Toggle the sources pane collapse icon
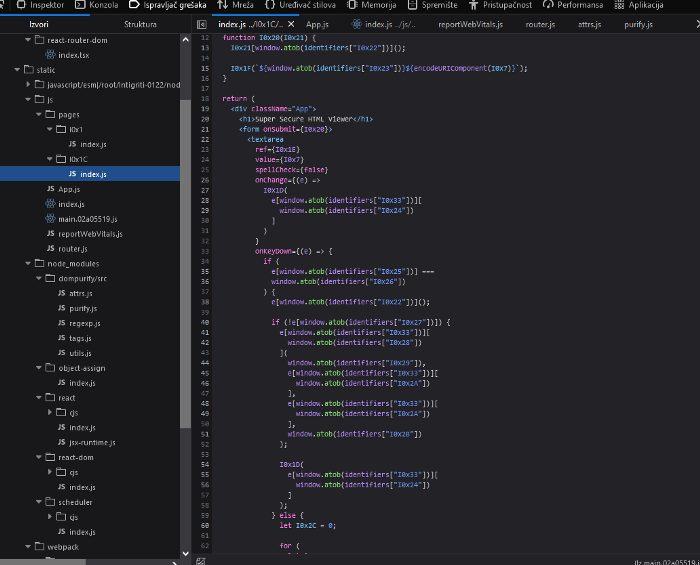The image size is (700, 565). pyautogui.click(x=201, y=23)
